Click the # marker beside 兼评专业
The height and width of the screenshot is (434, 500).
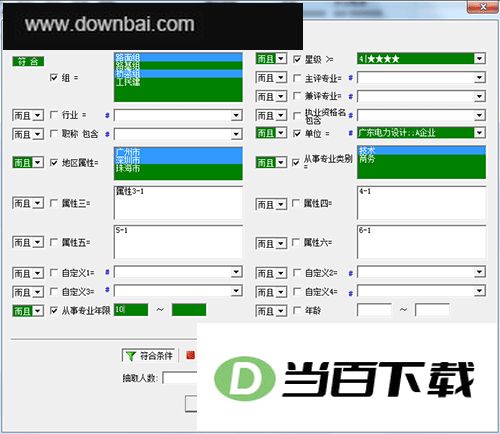point(350,97)
